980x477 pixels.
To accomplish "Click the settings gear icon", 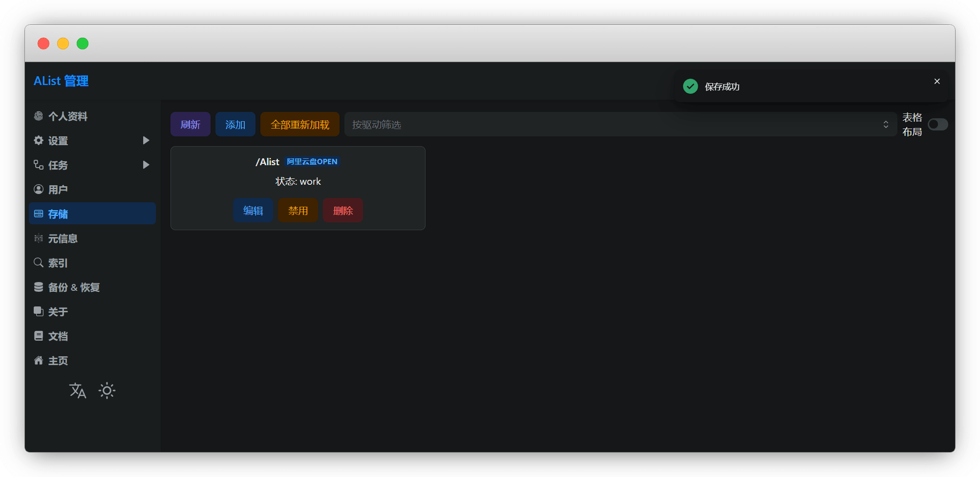I will click(x=39, y=140).
